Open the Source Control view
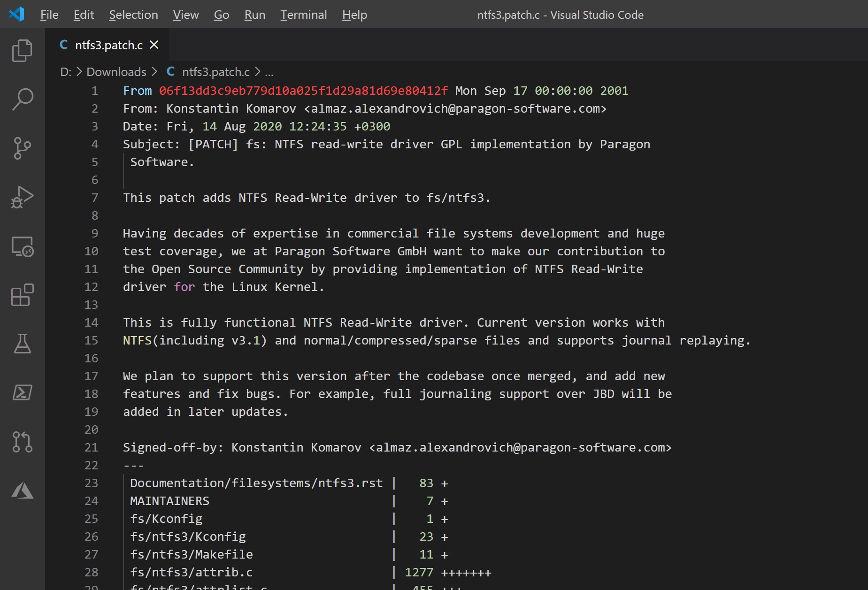Viewport: 868px width, 590px height. pos(22,148)
